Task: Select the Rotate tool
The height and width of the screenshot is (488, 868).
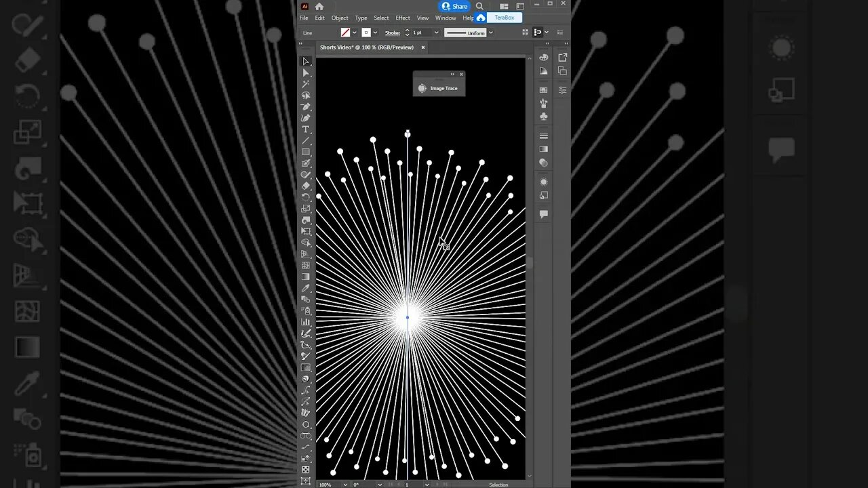Action: pyautogui.click(x=306, y=197)
